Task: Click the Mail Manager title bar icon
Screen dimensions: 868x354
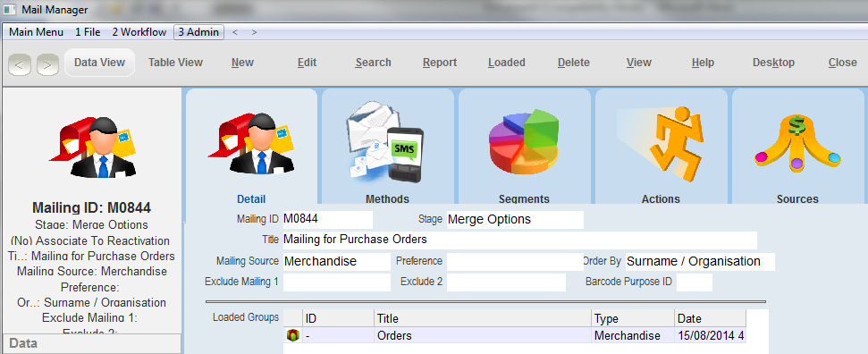Action: 10,10
